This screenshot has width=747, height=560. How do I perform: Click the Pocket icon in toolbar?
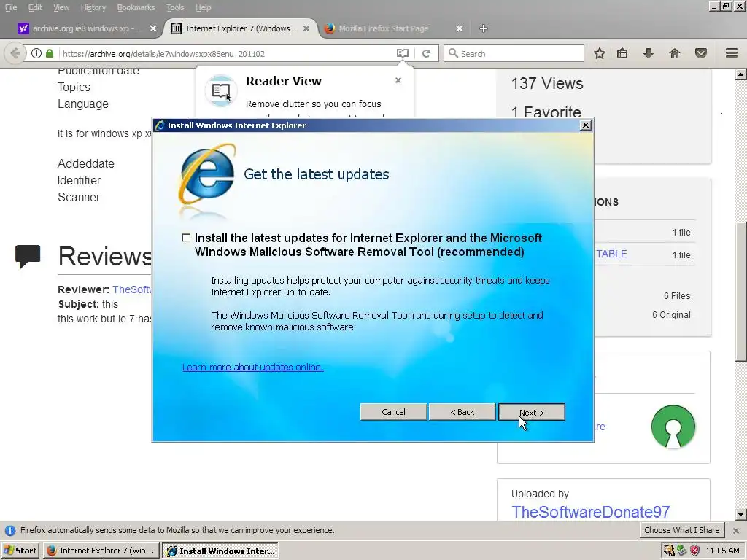[701, 53]
